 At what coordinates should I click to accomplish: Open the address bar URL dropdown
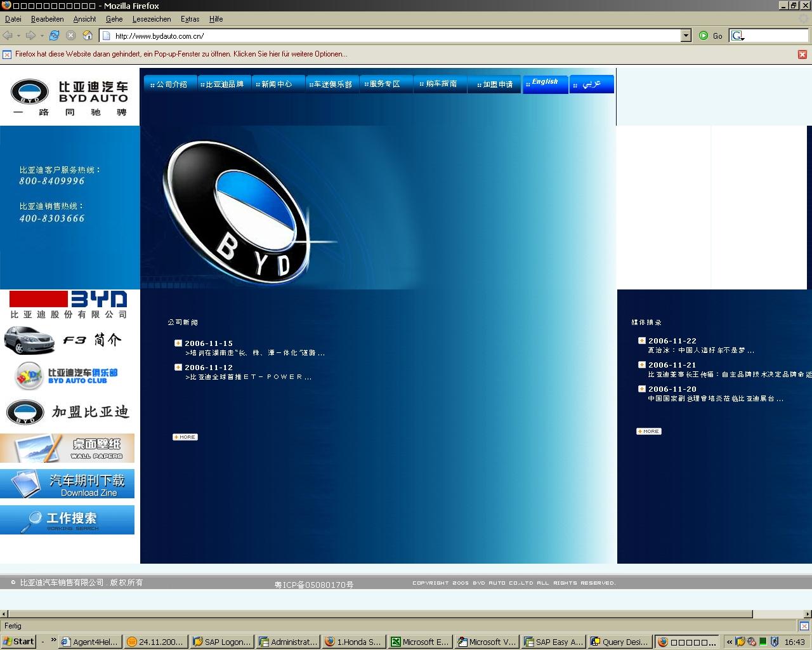[x=686, y=36]
